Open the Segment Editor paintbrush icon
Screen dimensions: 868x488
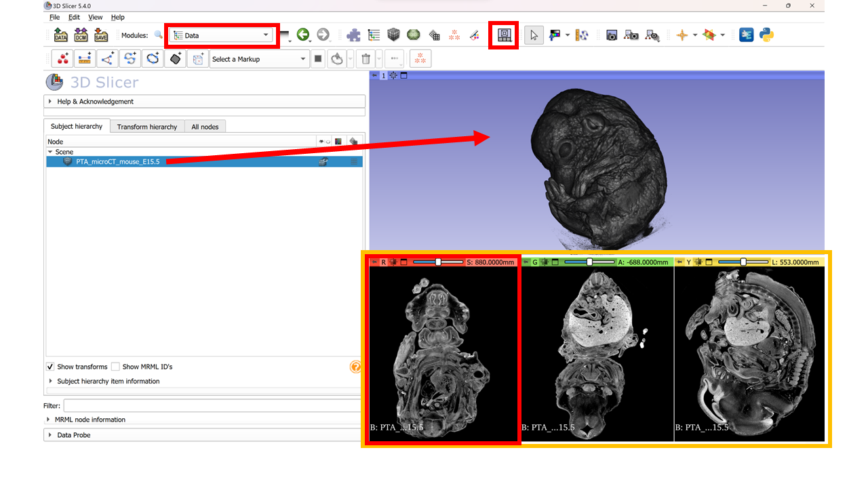pos(475,35)
